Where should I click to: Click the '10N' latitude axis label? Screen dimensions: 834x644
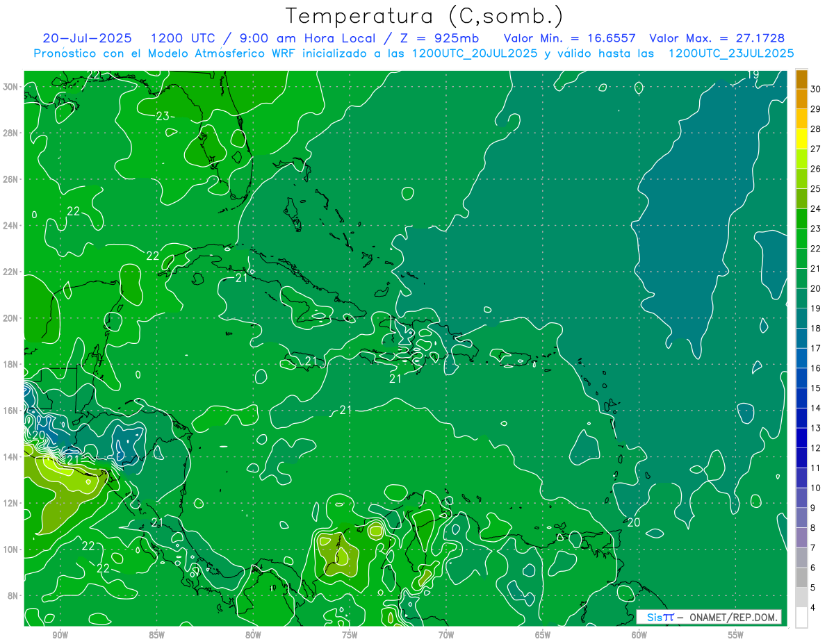click(11, 550)
